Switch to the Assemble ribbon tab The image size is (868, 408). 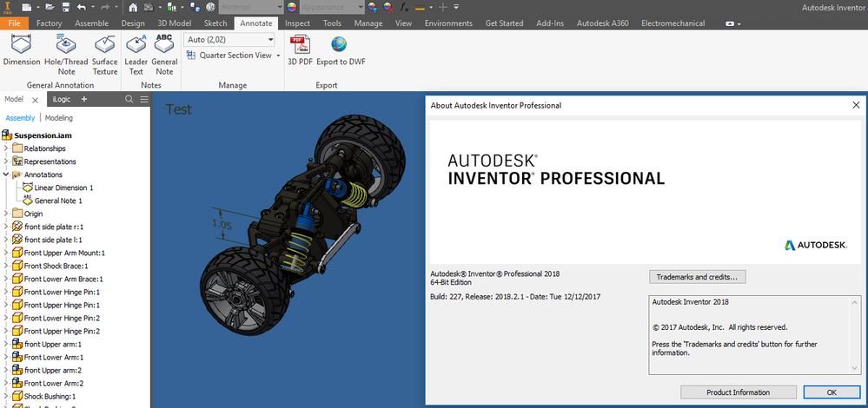[91, 23]
